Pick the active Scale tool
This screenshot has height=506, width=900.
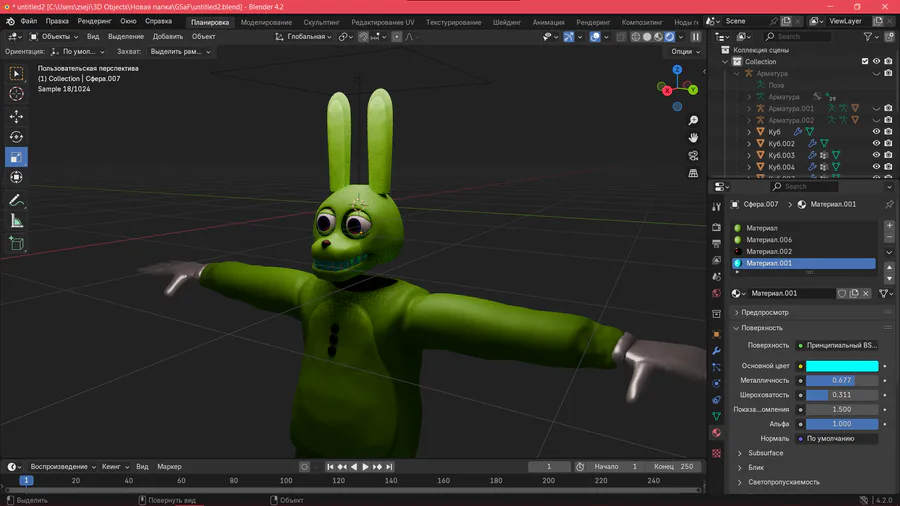pyautogui.click(x=16, y=157)
